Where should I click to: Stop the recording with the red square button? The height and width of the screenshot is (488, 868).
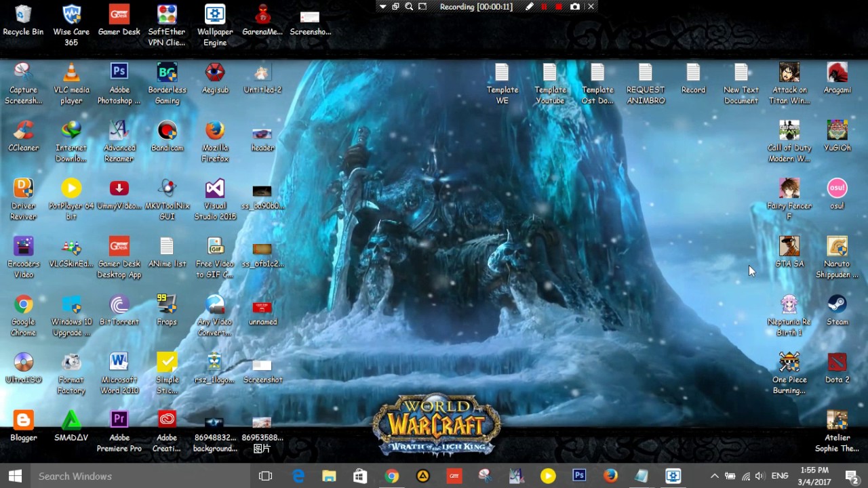[559, 6]
